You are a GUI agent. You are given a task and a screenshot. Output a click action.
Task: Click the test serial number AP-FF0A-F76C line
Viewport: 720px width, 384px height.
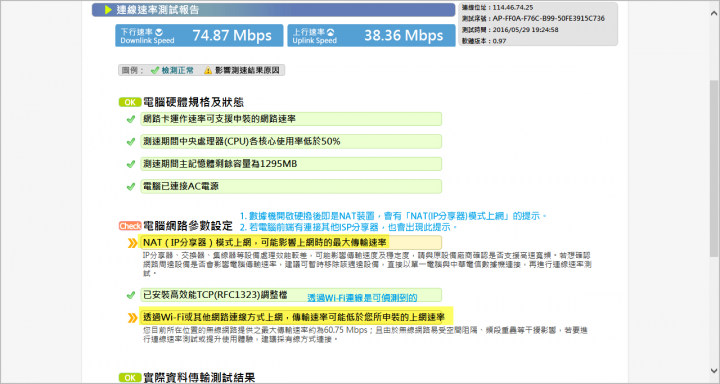tap(533, 19)
